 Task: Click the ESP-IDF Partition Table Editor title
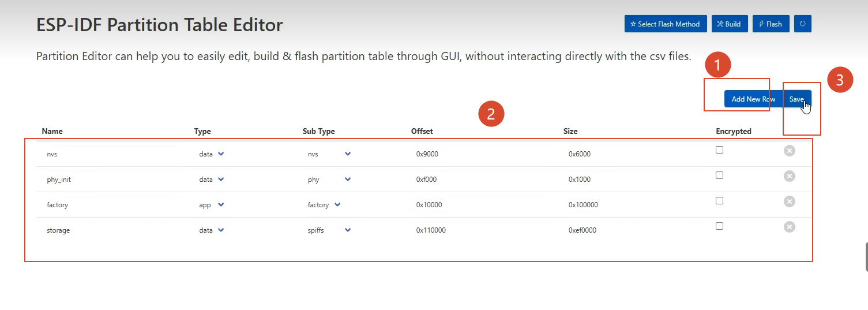160,25
